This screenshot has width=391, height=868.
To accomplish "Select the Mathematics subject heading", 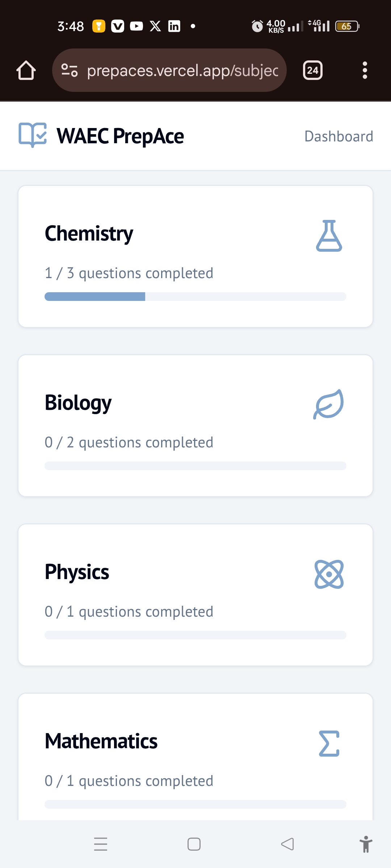I will point(101,741).
